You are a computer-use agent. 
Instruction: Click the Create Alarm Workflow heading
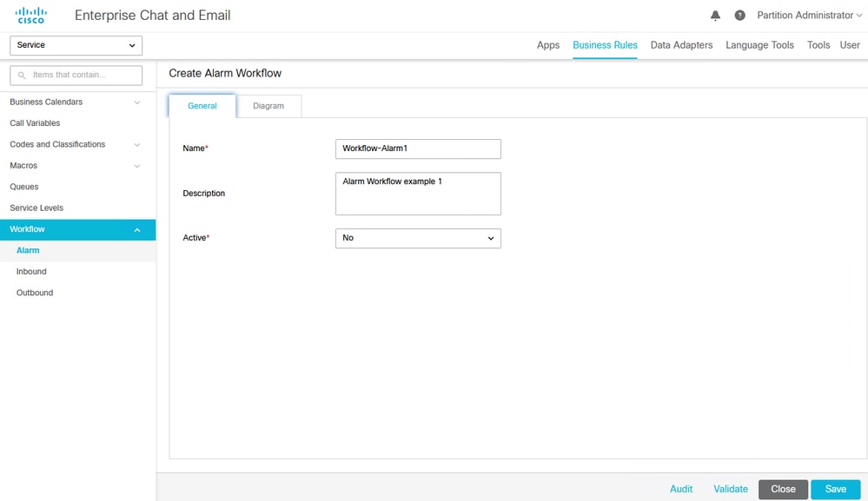pyautogui.click(x=225, y=73)
